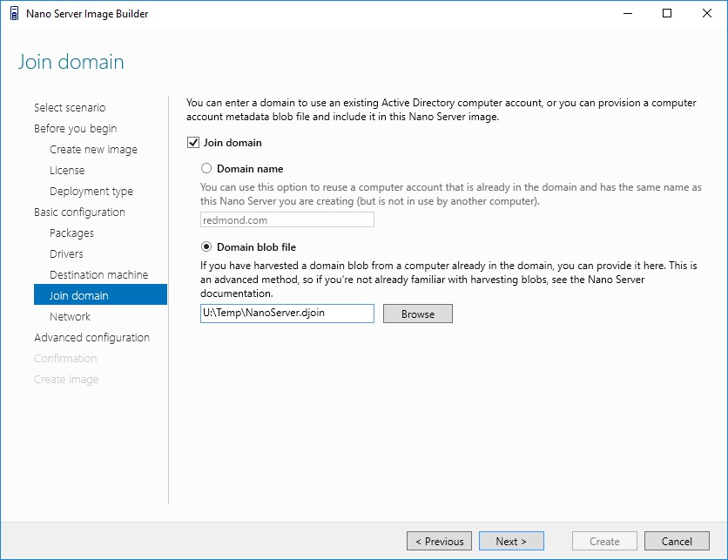Click the Nano Server Image Builder title icon
This screenshot has height=560, width=728.
click(15, 13)
